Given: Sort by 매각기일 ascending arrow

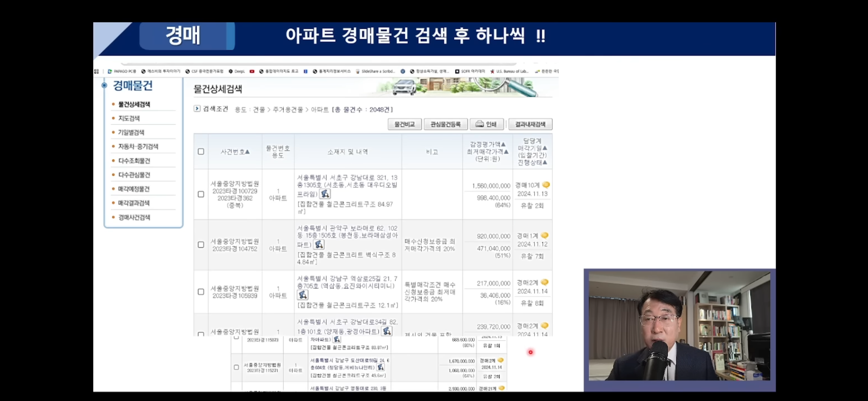Looking at the screenshot, I should pyautogui.click(x=544, y=148).
